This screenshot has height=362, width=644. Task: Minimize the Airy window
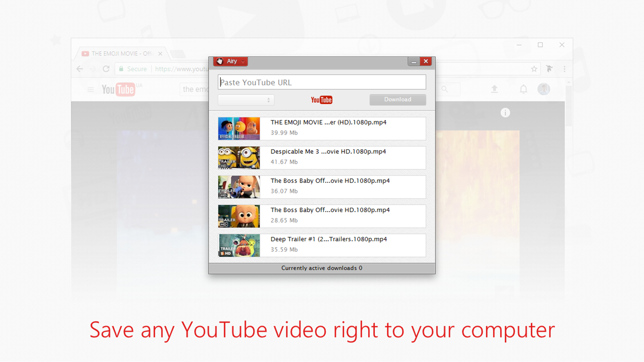(414, 62)
